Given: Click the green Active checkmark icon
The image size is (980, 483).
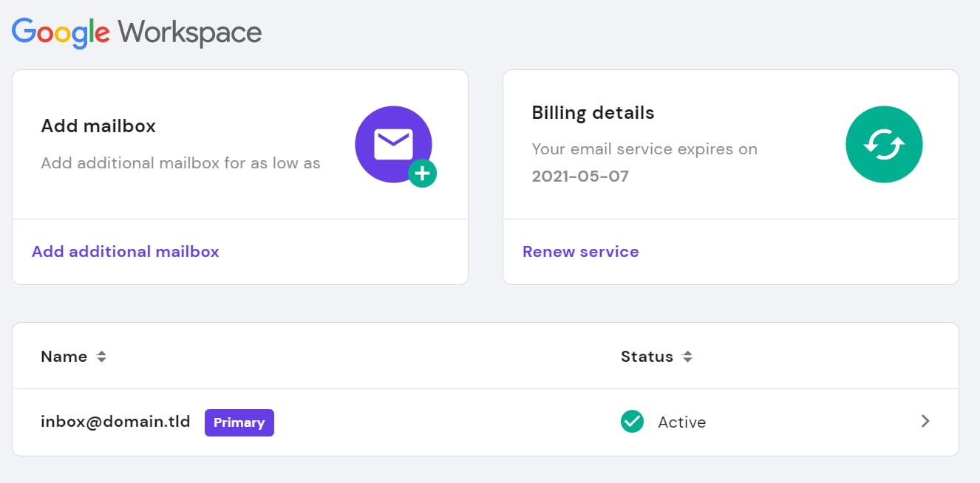Looking at the screenshot, I should click(x=632, y=422).
